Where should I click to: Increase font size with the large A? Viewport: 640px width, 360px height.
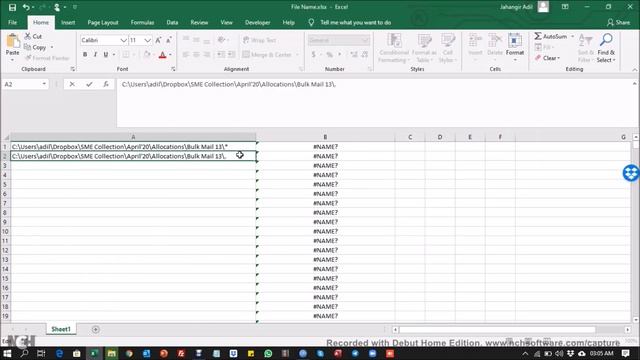point(158,40)
